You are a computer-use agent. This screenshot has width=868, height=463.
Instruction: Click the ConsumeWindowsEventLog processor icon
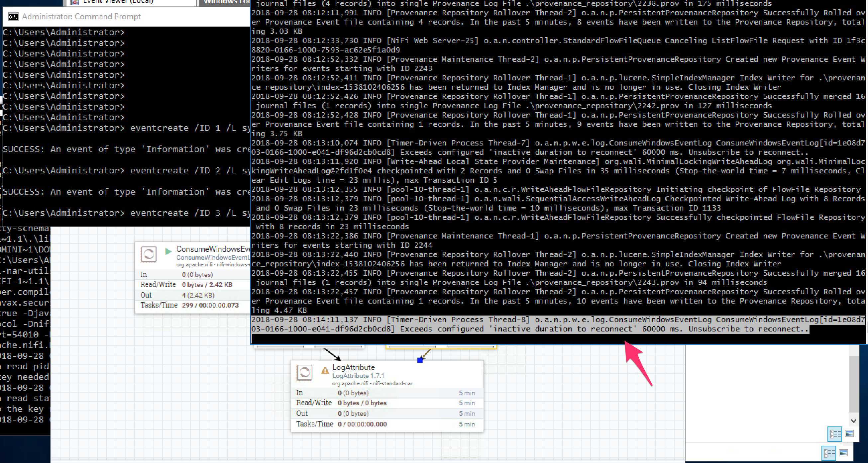pos(149,254)
